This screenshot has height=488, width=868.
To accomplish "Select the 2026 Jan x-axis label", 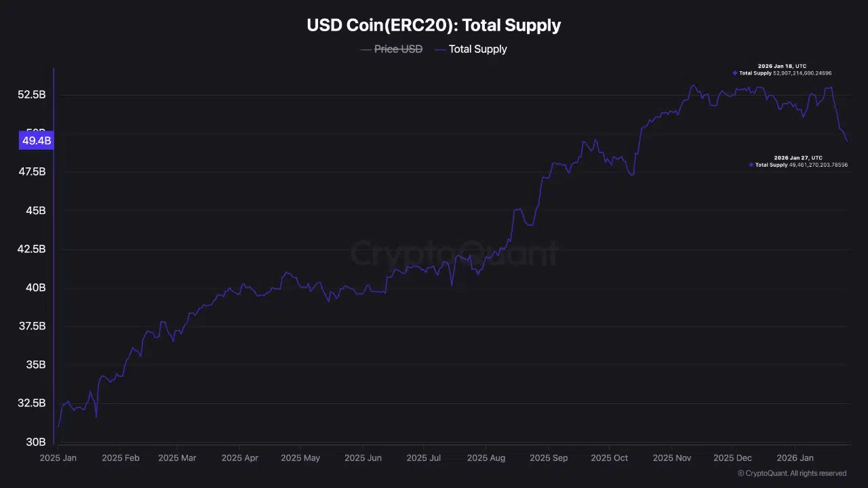I will coord(795,458).
